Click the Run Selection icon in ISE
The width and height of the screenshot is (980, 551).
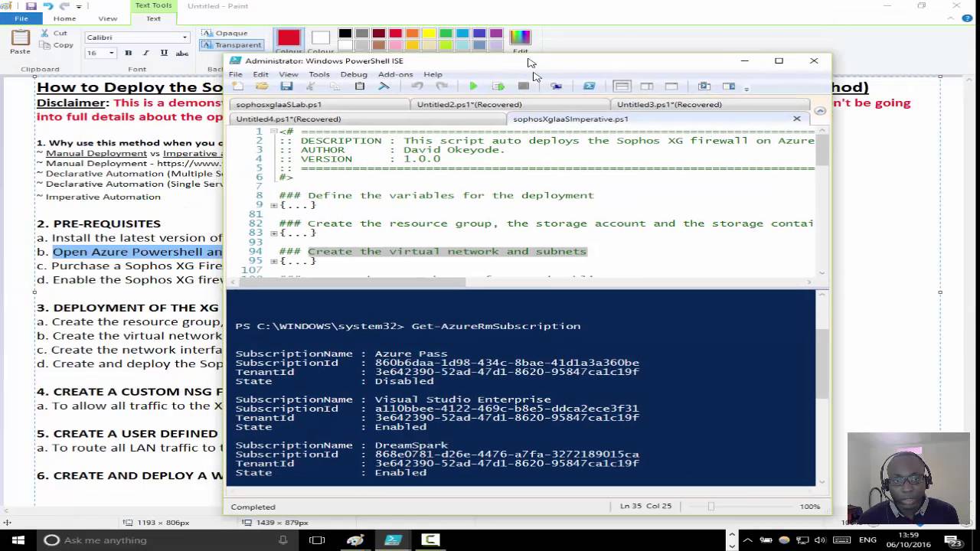click(x=498, y=86)
